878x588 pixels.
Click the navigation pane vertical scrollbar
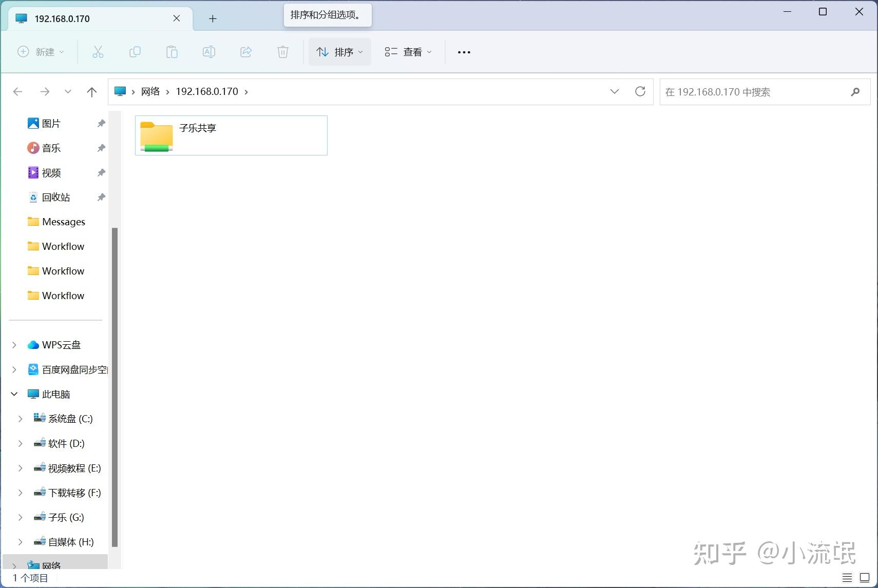pos(114,387)
